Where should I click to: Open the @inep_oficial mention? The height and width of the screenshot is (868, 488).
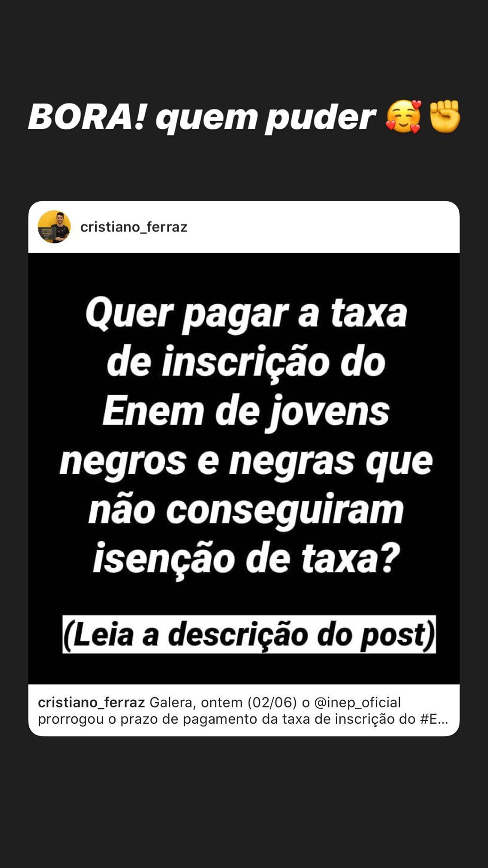click(x=357, y=702)
